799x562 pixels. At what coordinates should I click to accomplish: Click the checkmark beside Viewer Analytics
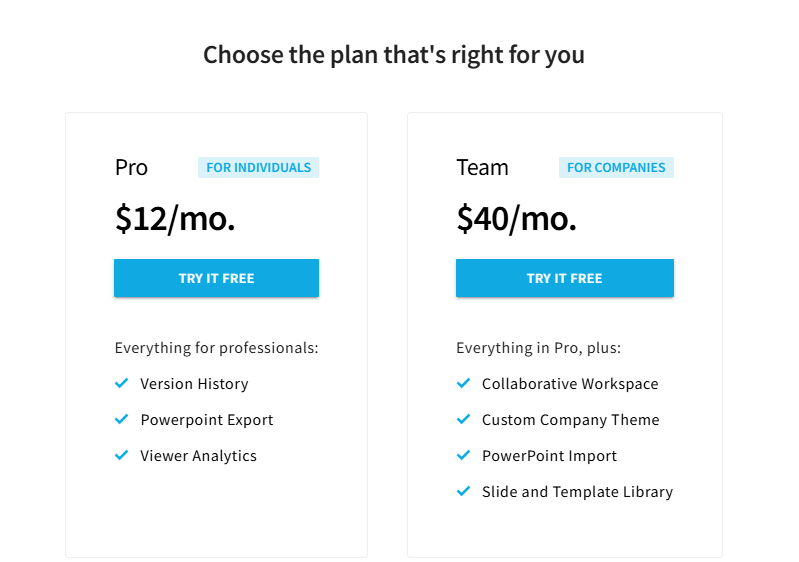[122, 455]
